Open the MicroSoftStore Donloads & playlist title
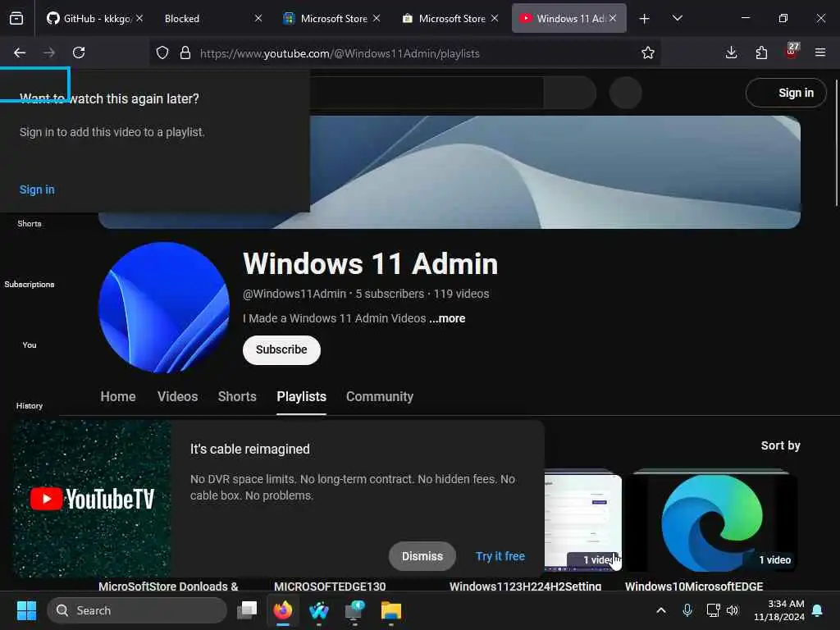This screenshot has width=840, height=630. click(x=168, y=586)
